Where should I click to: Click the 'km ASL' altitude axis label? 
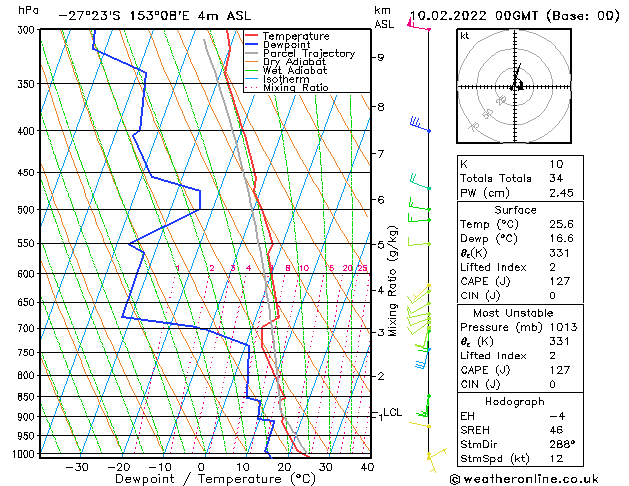[383, 17]
